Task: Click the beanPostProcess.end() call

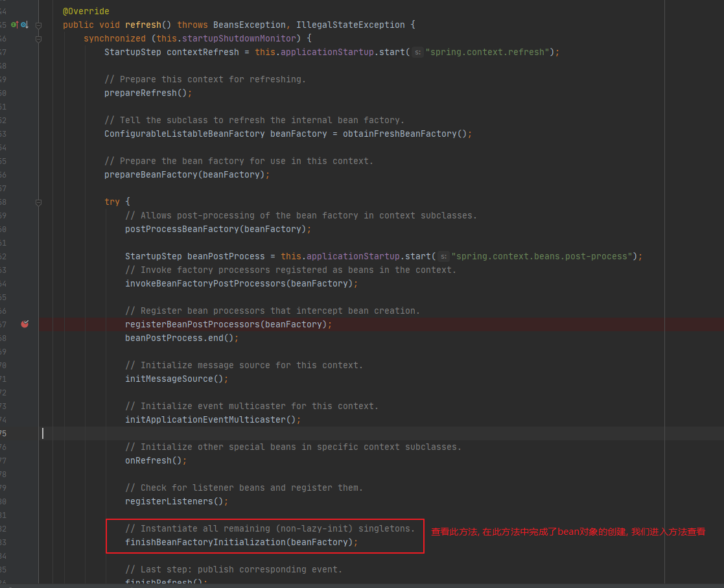Action: pyautogui.click(x=179, y=338)
